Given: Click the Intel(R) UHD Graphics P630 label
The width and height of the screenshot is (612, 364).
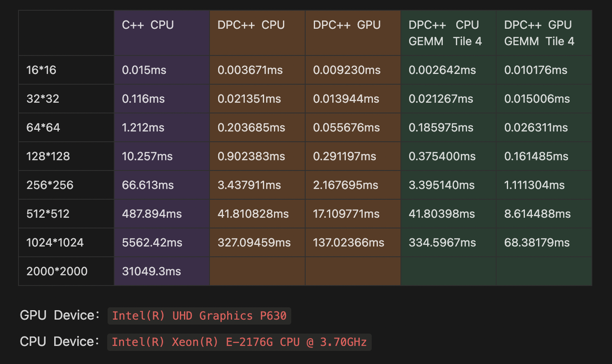Looking at the screenshot, I should coord(200,316).
